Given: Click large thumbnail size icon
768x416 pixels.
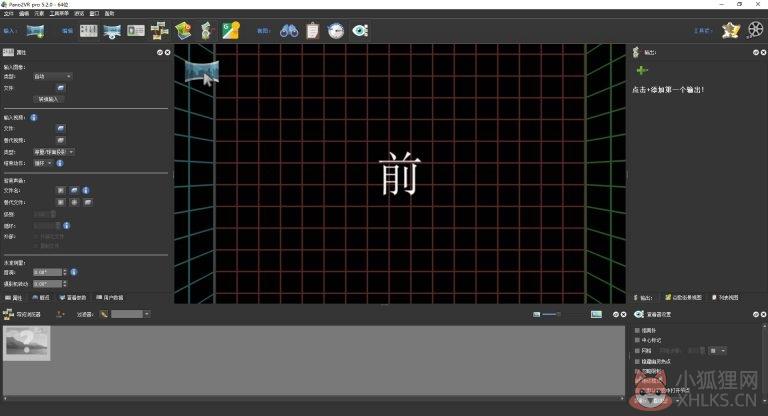Looking at the screenshot, I should (x=596, y=314).
